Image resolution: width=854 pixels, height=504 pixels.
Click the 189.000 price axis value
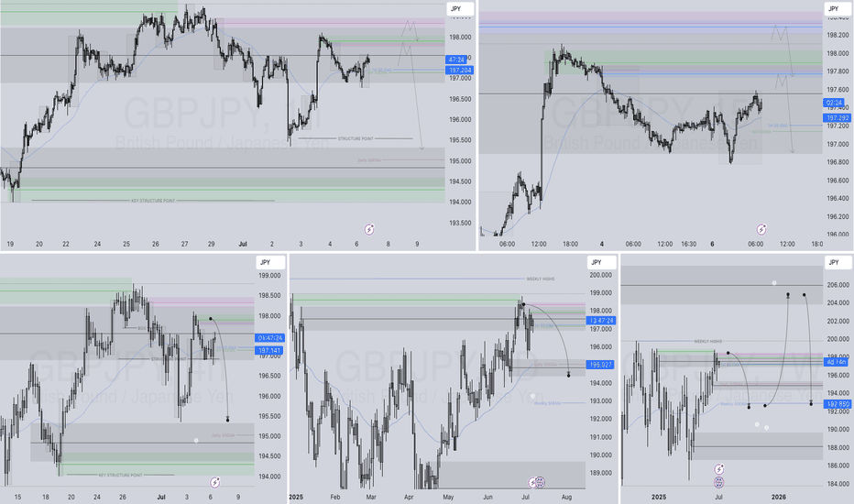click(600, 473)
